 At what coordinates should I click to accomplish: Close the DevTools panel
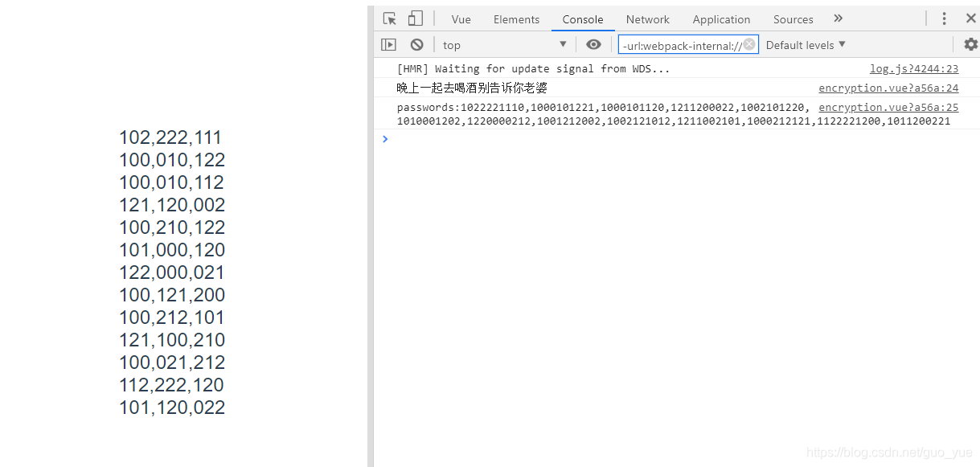pos(970,18)
